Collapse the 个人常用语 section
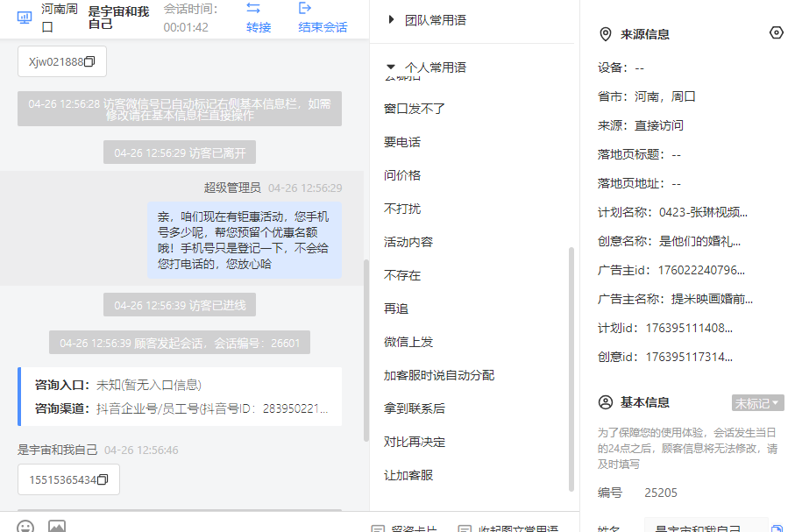This screenshot has width=802, height=532. [x=391, y=67]
